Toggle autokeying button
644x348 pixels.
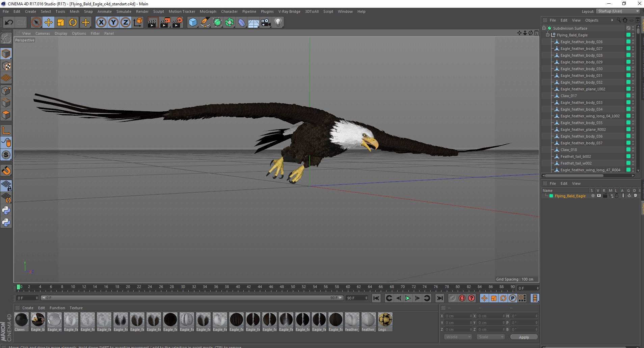[462, 298]
